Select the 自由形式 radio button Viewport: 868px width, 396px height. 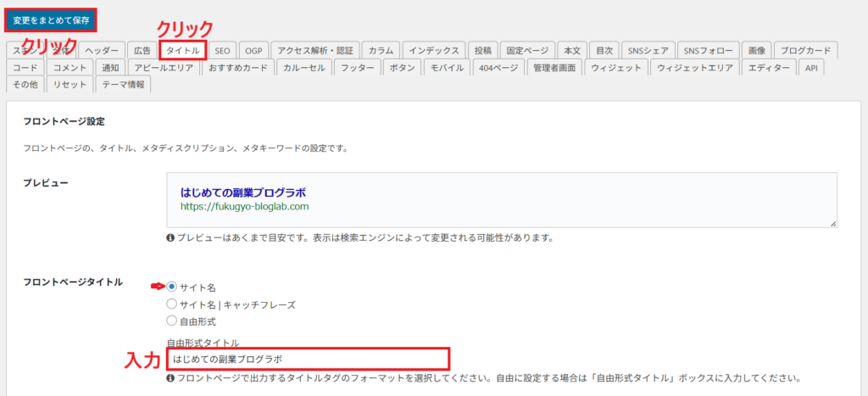click(172, 321)
